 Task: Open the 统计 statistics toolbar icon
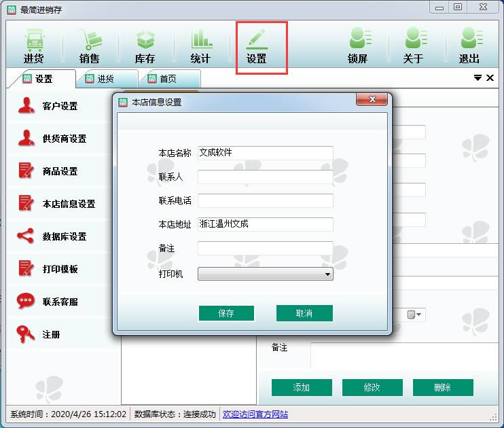coord(200,46)
